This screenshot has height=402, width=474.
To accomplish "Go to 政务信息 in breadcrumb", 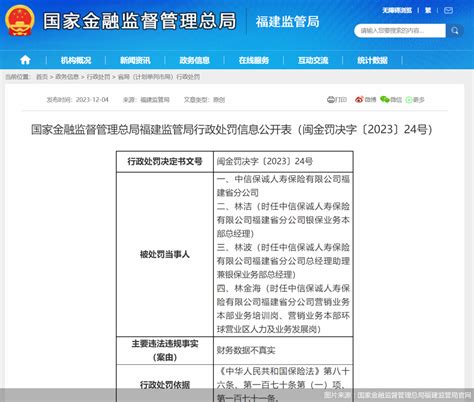I will click(x=67, y=77).
